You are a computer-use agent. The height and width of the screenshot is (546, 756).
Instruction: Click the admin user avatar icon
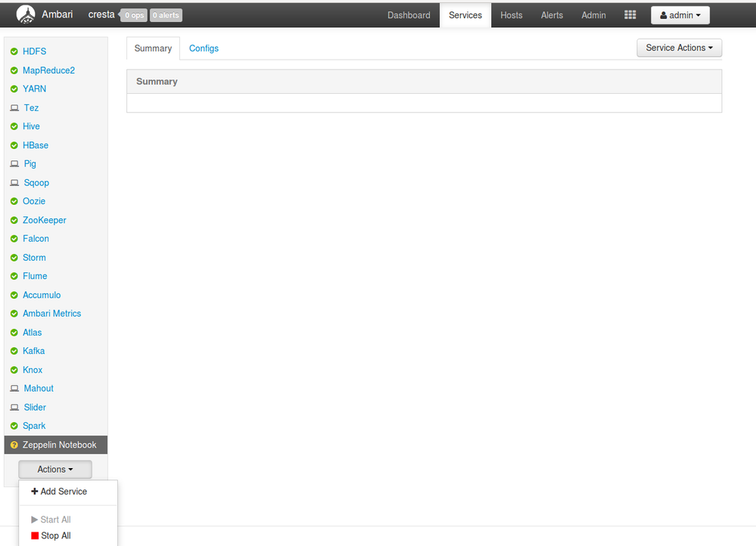pos(664,15)
